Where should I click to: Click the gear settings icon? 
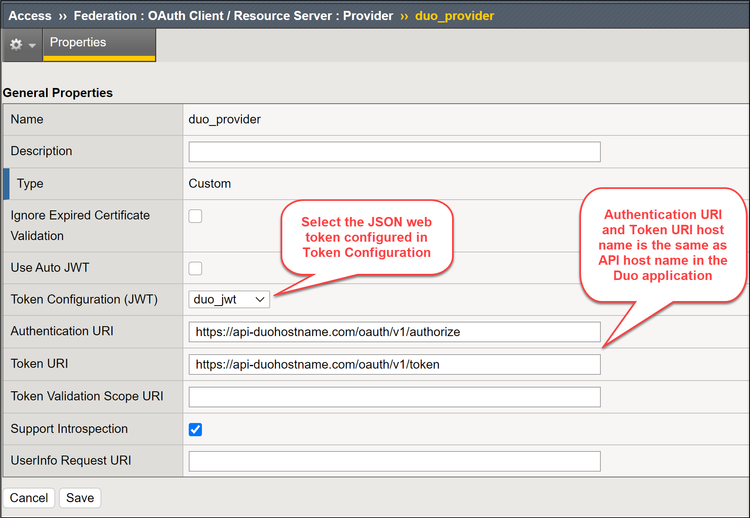16,45
